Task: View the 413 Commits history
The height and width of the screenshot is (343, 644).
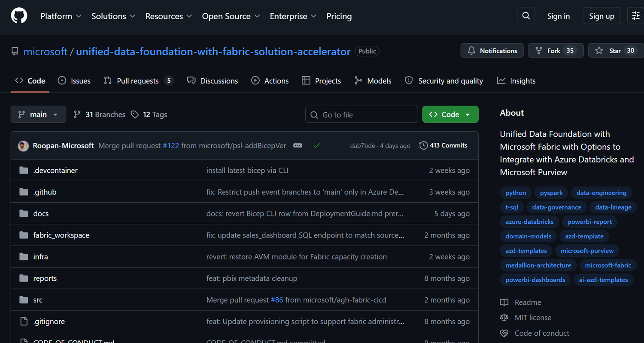Action: [444, 145]
